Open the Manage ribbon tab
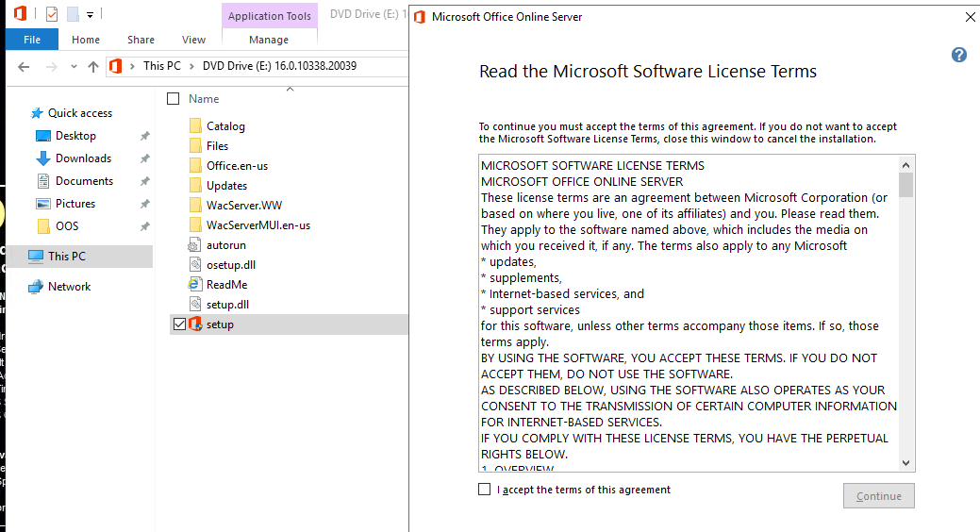 [269, 40]
